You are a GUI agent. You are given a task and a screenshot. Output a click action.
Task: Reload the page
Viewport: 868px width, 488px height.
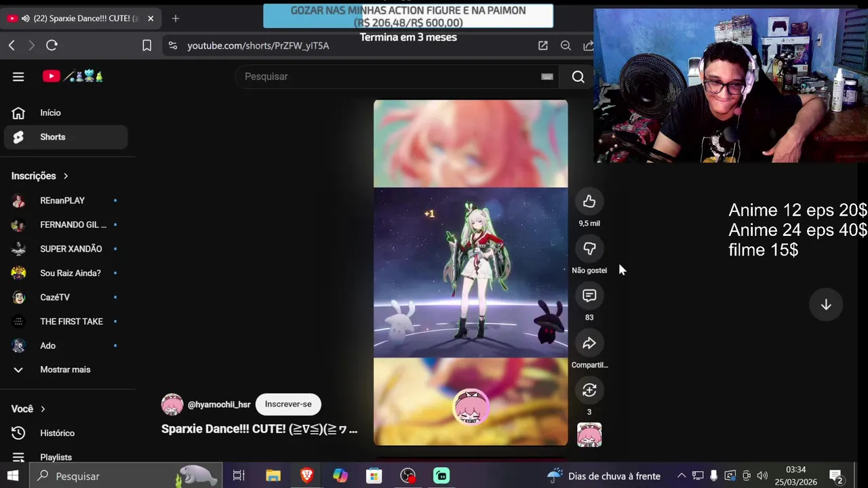52,45
